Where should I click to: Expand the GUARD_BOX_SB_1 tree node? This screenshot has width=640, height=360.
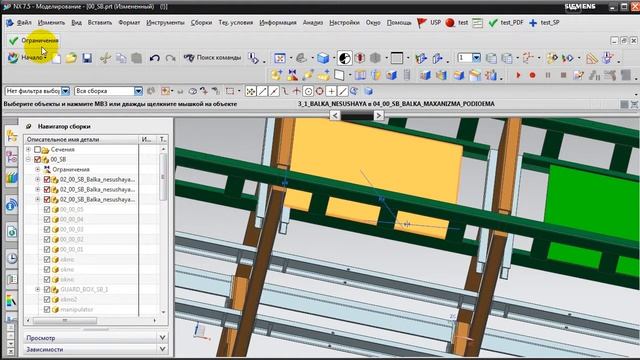pyautogui.click(x=38, y=289)
